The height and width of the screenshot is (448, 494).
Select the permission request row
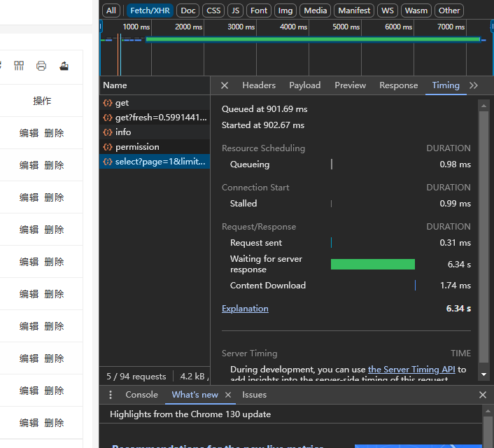(x=155, y=147)
